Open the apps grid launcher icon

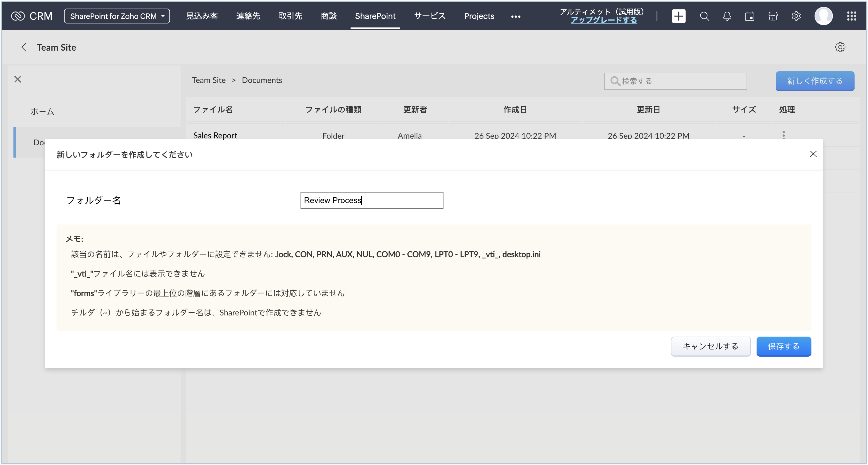point(851,16)
